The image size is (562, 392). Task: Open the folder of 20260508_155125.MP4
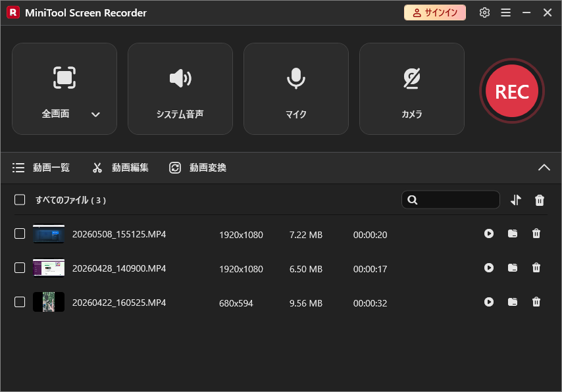(513, 233)
